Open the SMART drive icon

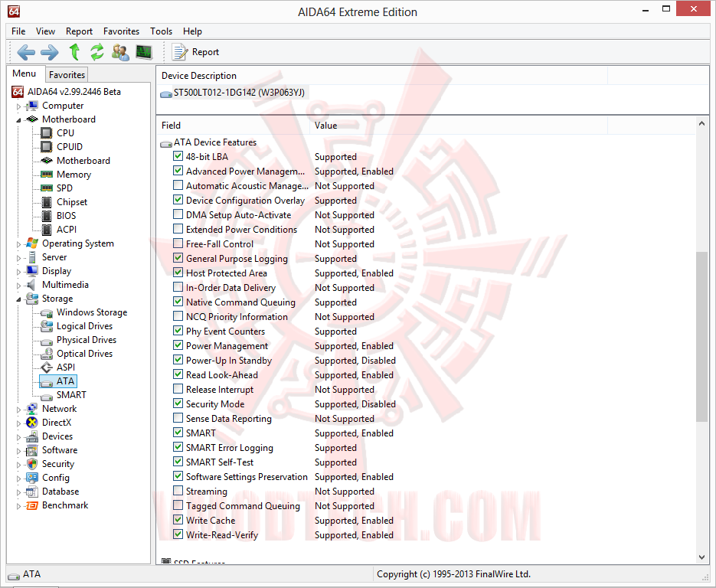click(46, 397)
